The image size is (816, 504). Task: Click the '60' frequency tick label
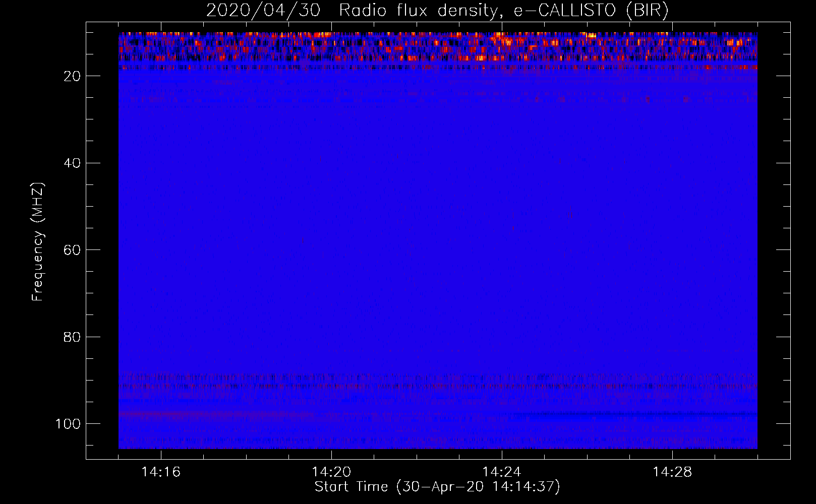[x=72, y=250]
